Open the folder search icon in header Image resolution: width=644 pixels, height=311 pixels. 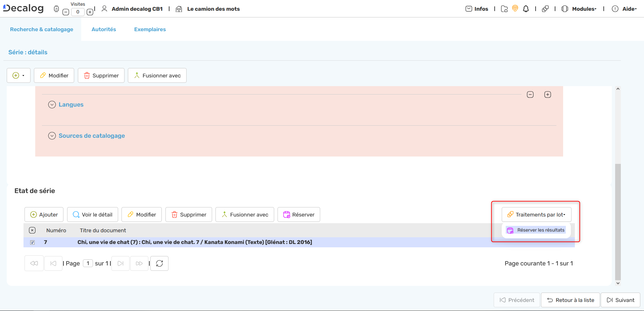click(504, 9)
